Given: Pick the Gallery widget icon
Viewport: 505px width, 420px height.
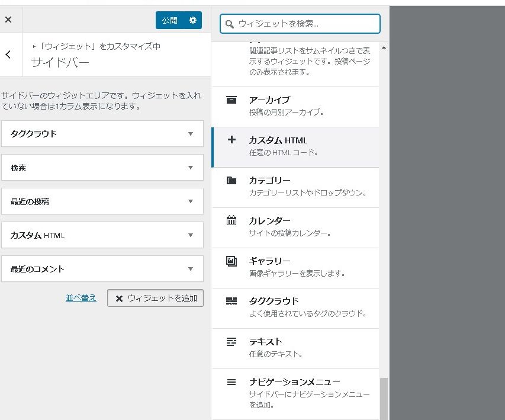Looking at the screenshot, I should 231,261.
